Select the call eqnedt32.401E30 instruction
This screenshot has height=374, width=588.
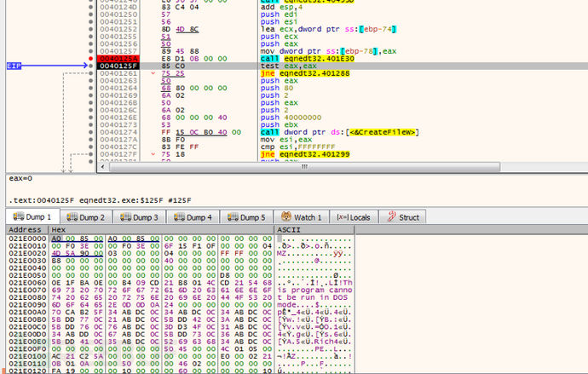click(x=308, y=59)
